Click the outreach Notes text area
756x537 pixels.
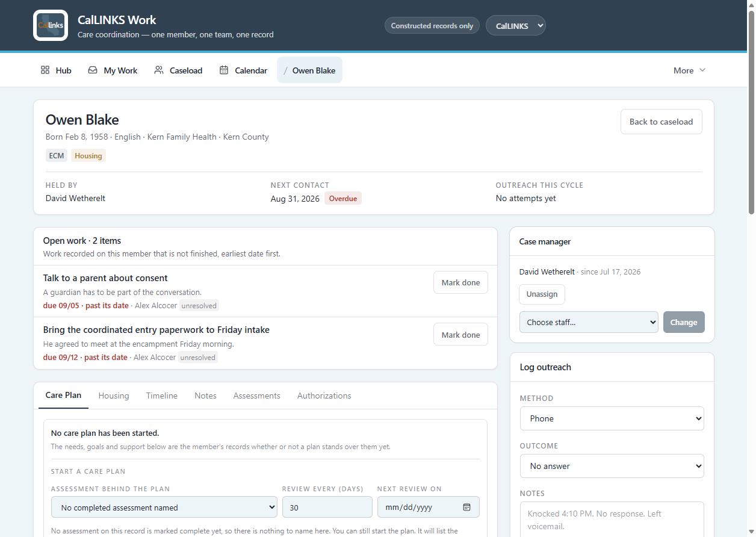pos(612,520)
